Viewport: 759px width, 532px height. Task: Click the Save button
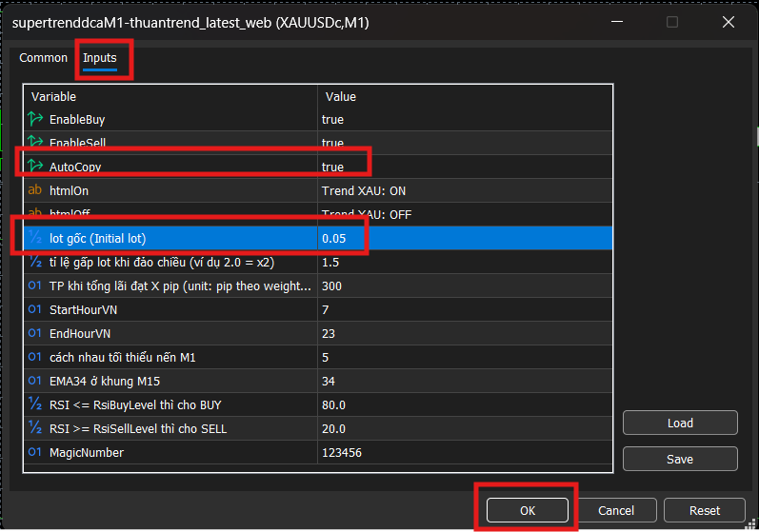click(x=680, y=459)
